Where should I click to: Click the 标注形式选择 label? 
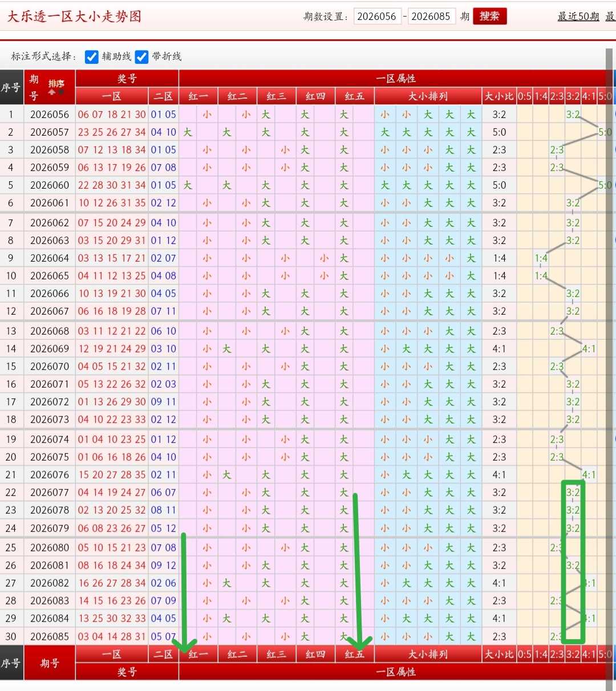click(x=44, y=56)
